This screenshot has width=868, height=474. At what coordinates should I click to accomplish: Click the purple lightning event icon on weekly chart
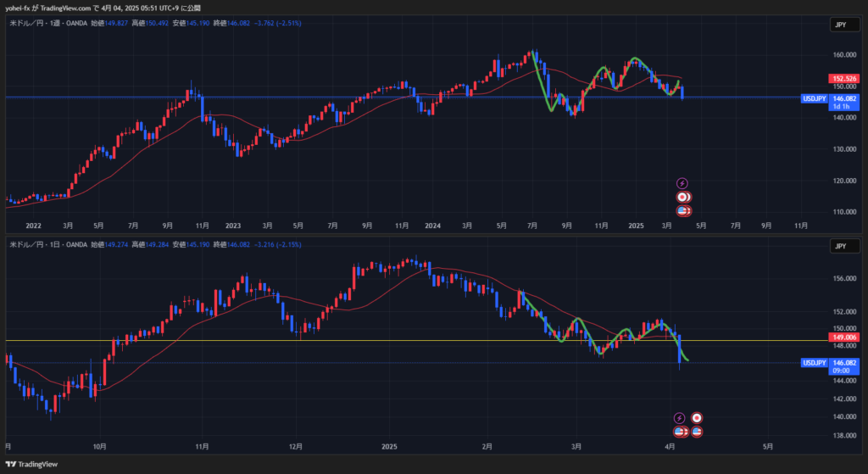(682, 183)
